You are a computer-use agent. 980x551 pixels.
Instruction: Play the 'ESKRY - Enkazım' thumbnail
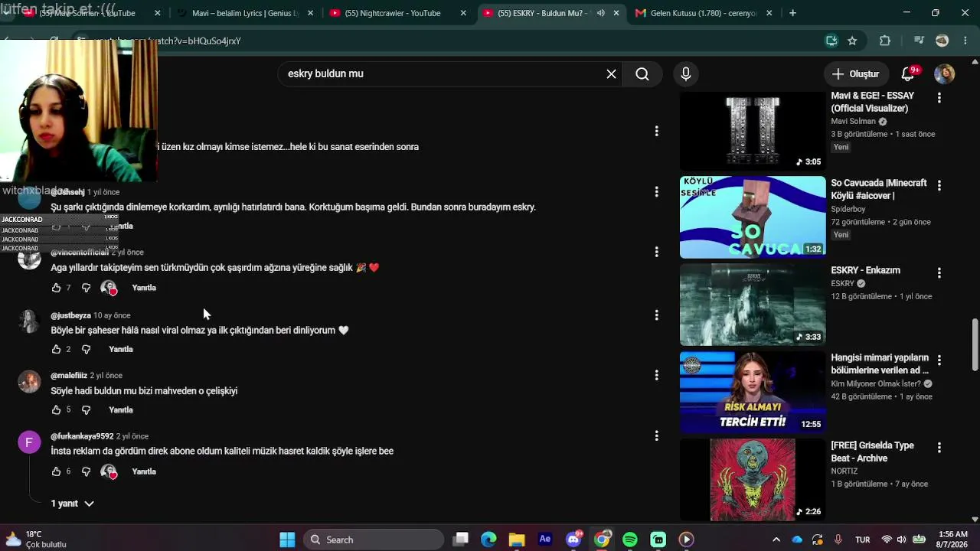click(753, 305)
